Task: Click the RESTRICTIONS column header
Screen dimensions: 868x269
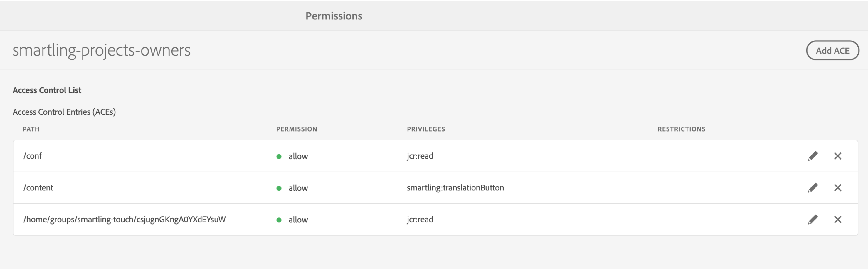Action: pyautogui.click(x=681, y=129)
